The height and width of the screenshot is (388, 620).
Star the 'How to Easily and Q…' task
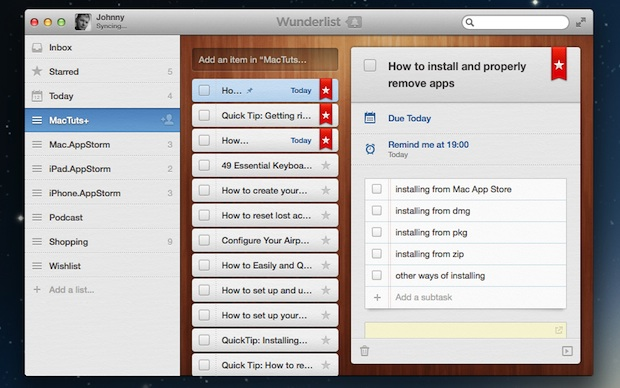tap(326, 265)
